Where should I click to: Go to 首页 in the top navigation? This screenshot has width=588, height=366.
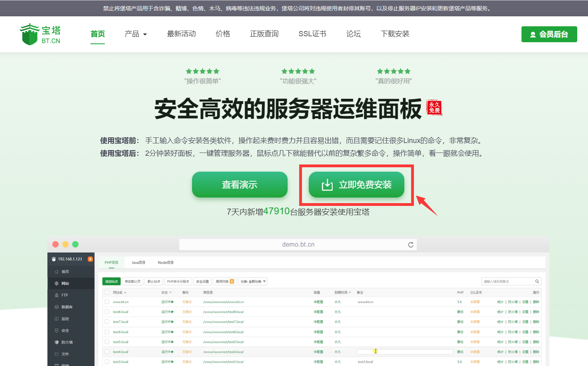coord(98,34)
